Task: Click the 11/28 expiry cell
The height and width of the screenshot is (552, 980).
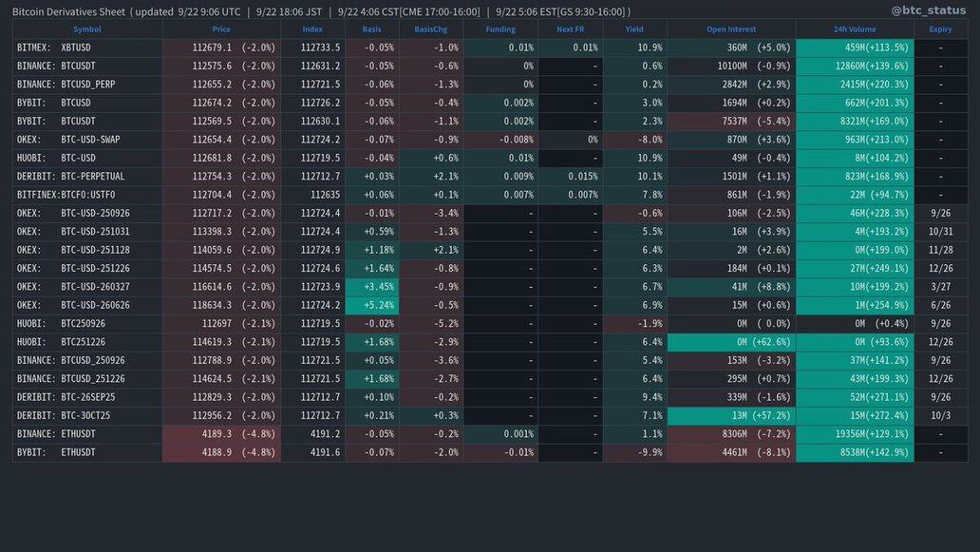Action: tap(941, 250)
